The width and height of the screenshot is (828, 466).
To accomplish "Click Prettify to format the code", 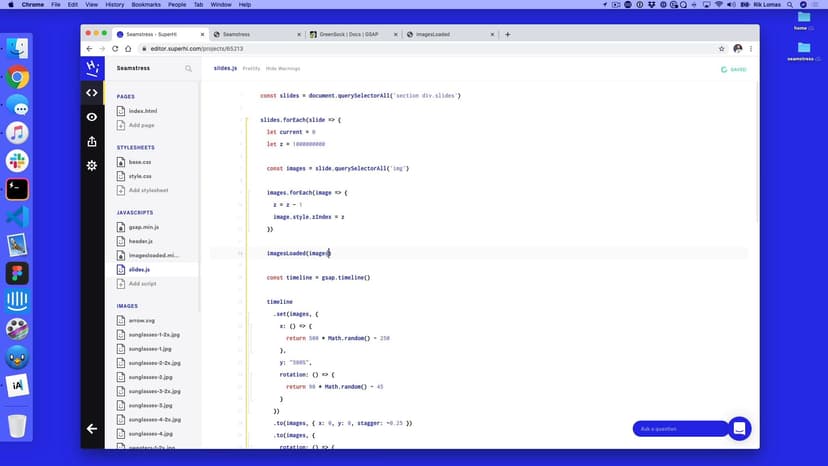I will pos(252,69).
